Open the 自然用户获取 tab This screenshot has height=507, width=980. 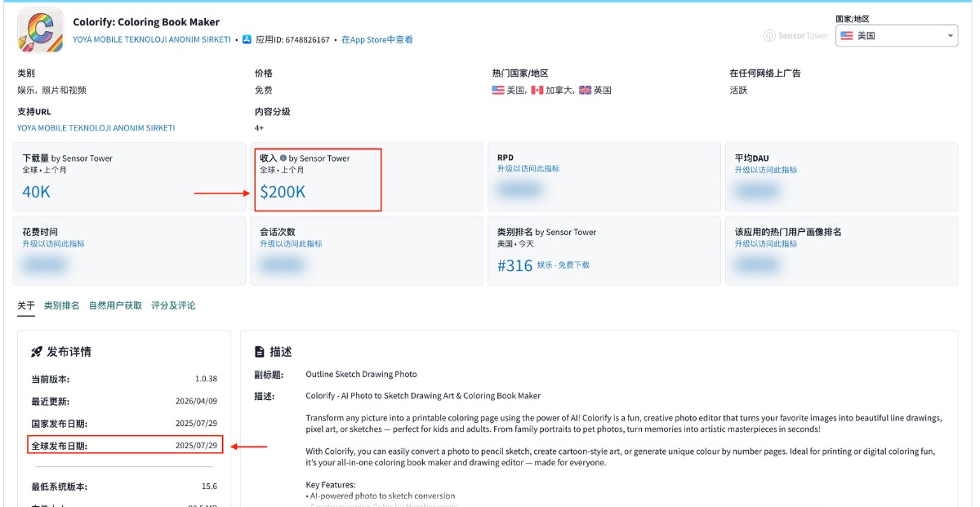click(x=115, y=305)
